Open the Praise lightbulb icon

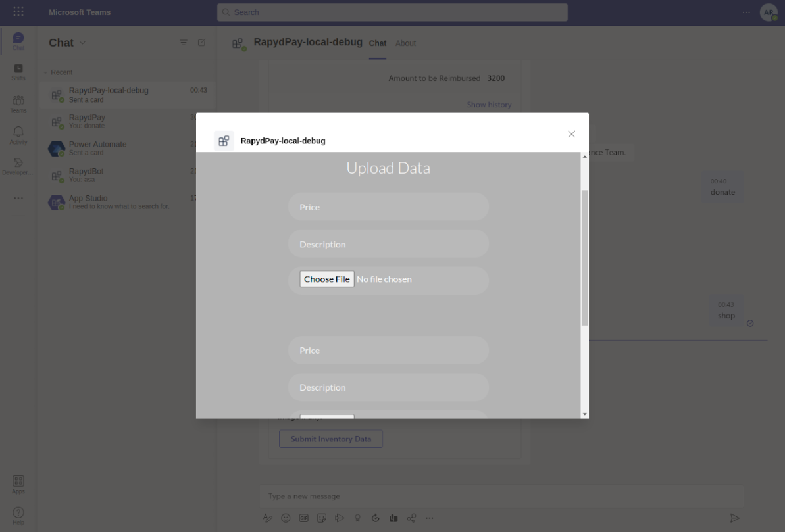click(x=357, y=518)
